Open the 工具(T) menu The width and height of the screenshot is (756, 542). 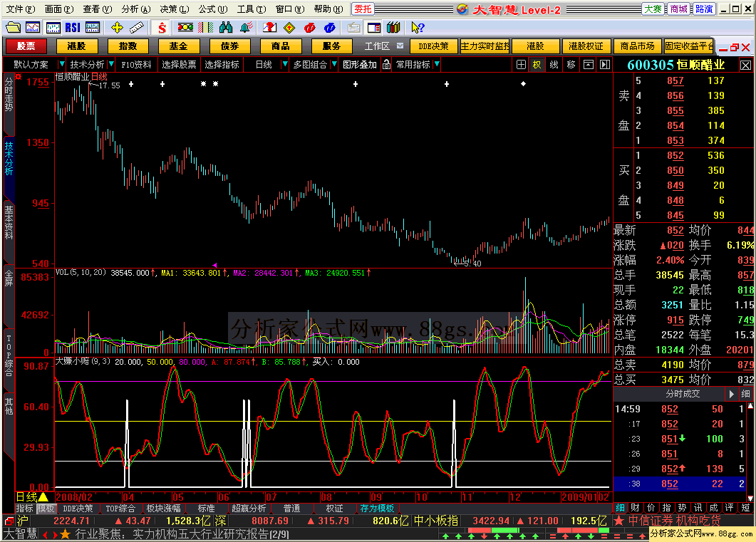click(252, 9)
